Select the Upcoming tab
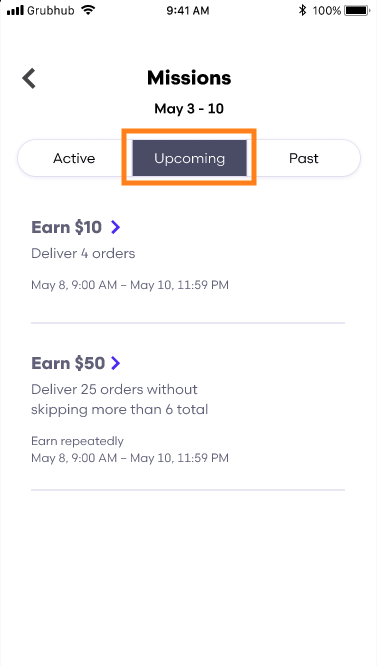Viewport: 377px width, 666px height. 189,158
